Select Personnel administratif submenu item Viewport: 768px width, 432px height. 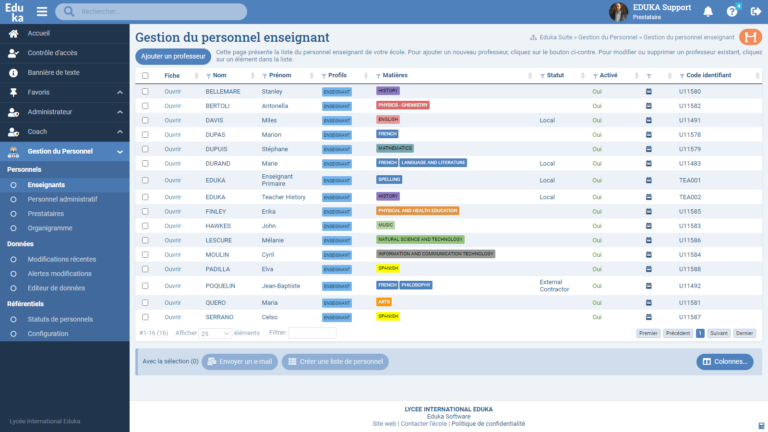pos(62,199)
